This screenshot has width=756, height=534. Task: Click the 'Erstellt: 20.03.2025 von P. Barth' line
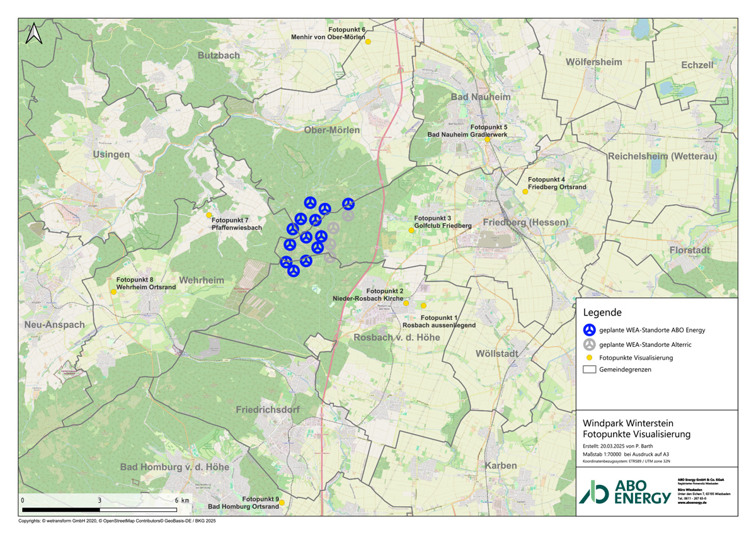[x=618, y=446]
